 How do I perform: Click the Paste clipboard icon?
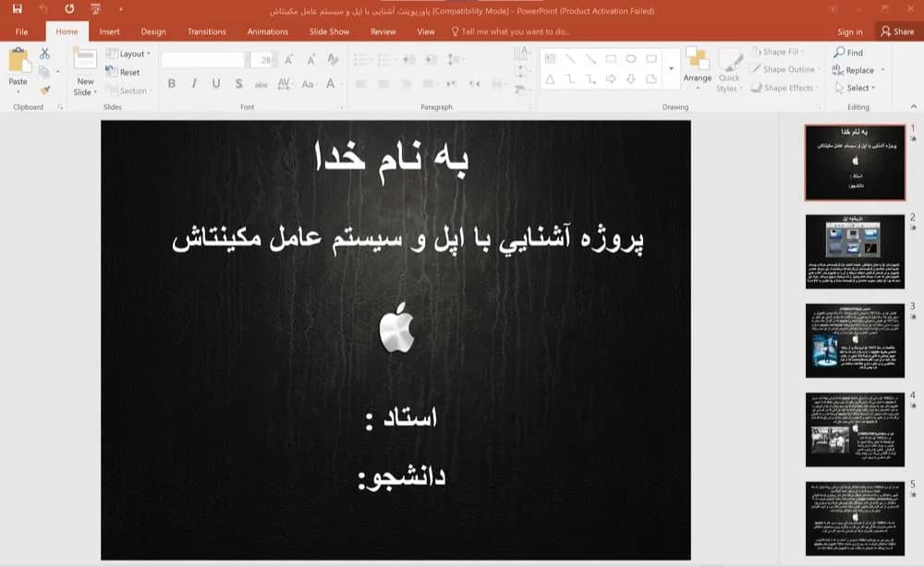pos(18,61)
